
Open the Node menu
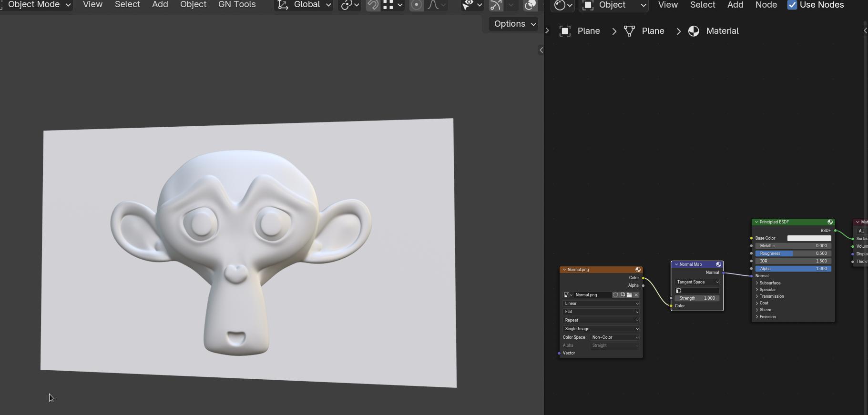point(766,5)
